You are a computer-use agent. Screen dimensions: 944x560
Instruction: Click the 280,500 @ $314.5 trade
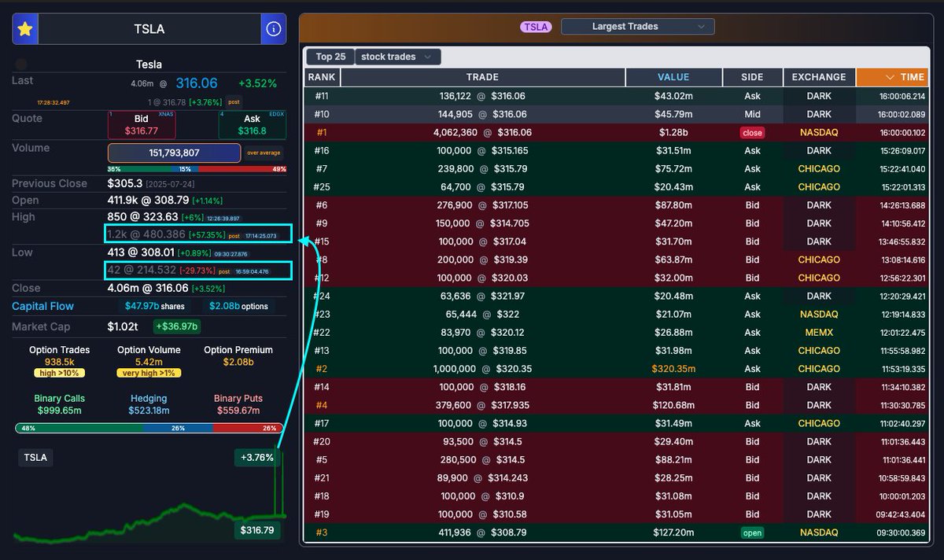(482, 460)
